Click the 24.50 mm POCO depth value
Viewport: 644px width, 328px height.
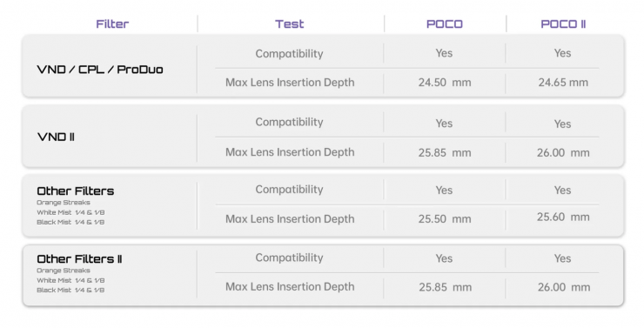445,82
